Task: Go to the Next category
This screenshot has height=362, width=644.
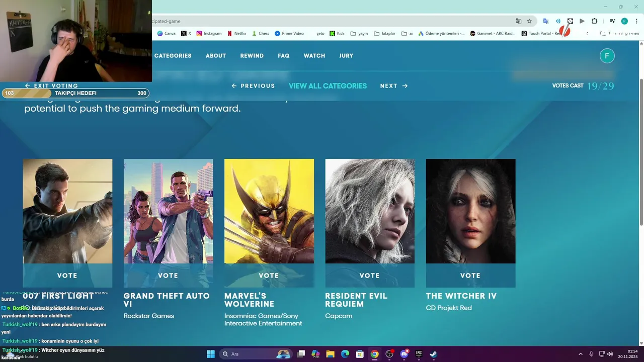Action: (394, 86)
